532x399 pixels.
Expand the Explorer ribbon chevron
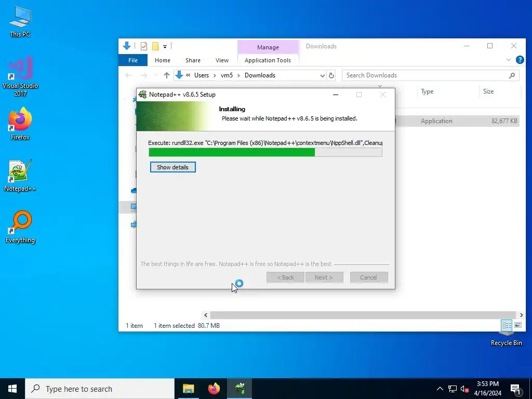508,60
